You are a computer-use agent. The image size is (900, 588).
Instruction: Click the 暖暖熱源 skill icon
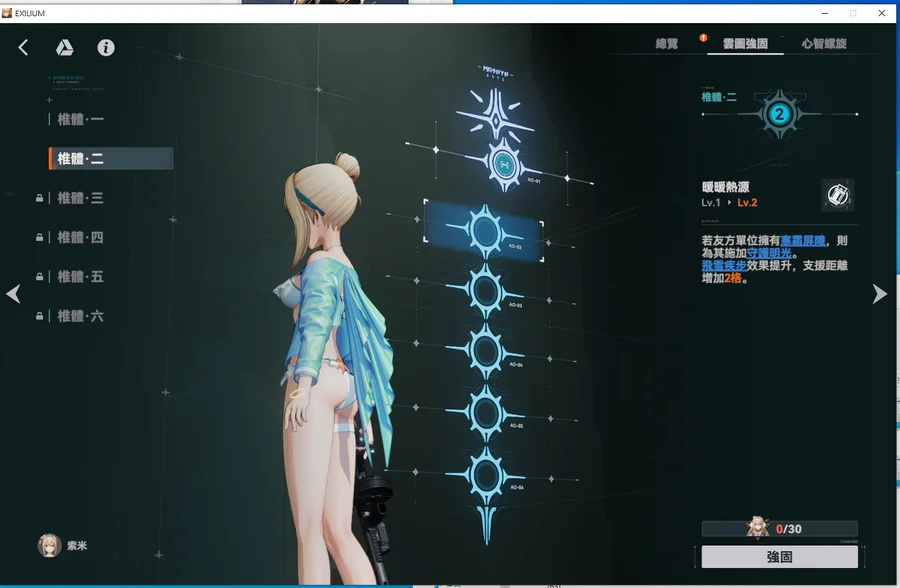[x=837, y=195]
